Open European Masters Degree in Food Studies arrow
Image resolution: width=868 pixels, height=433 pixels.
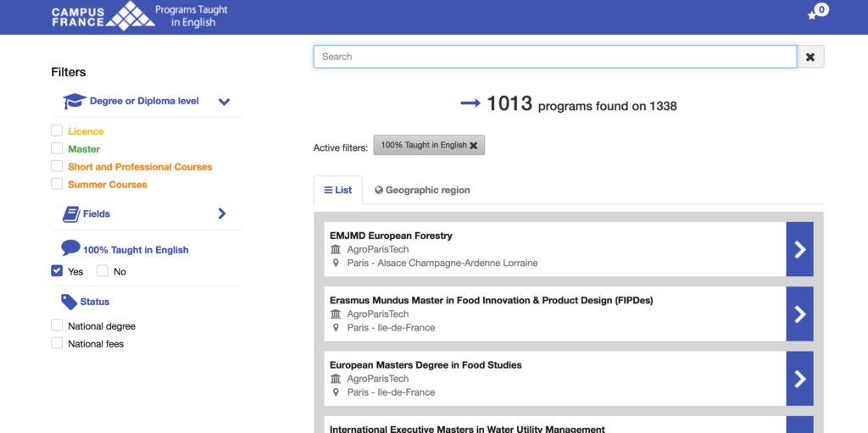(x=800, y=378)
